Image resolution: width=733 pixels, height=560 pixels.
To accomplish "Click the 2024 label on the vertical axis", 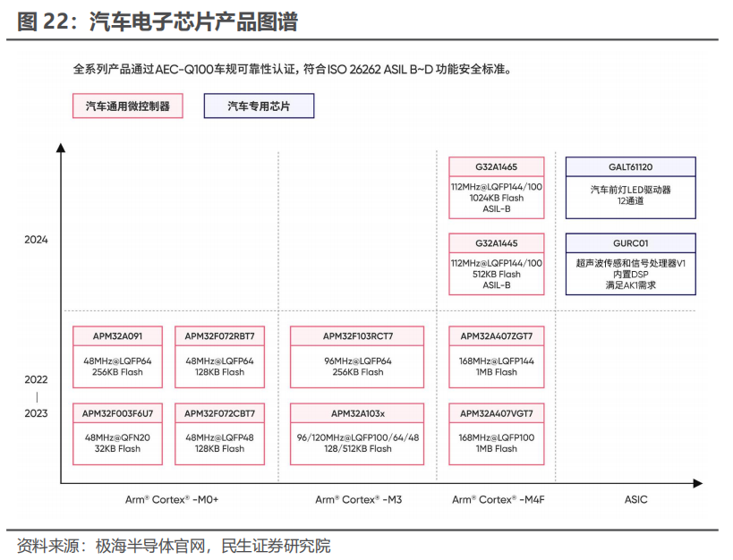I will tap(36, 240).
